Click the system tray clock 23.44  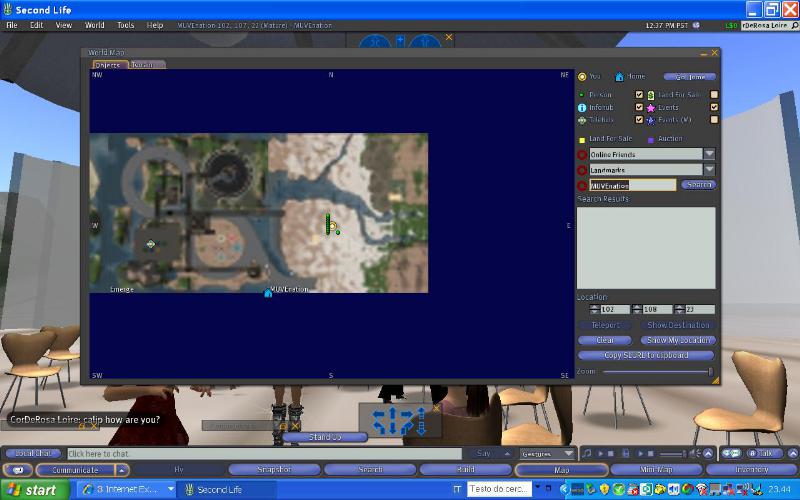click(779, 489)
